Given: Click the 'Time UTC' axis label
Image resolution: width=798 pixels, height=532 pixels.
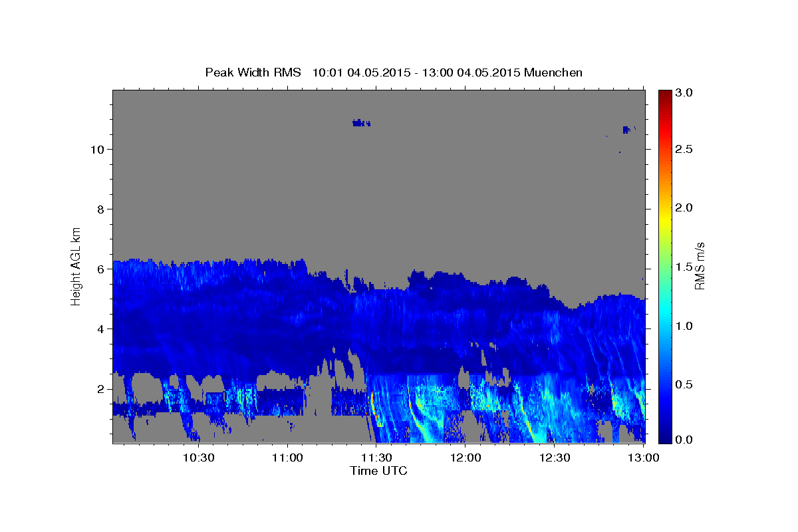Looking at the screenshot, I should 378,471.
